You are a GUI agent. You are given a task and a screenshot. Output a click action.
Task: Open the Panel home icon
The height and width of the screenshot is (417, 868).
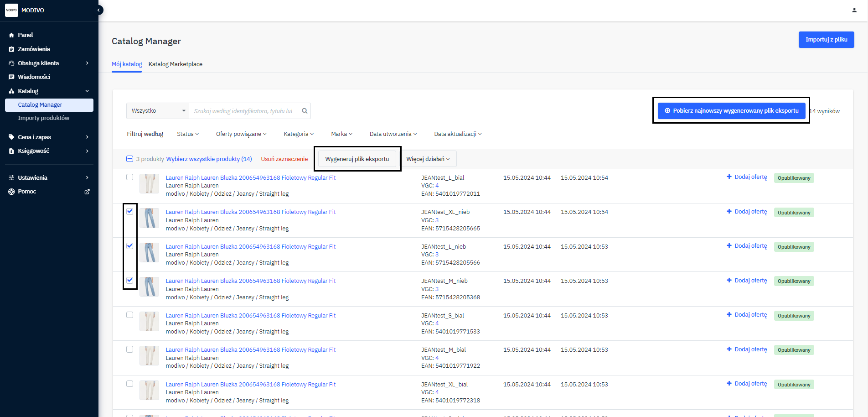coord(11,35)
